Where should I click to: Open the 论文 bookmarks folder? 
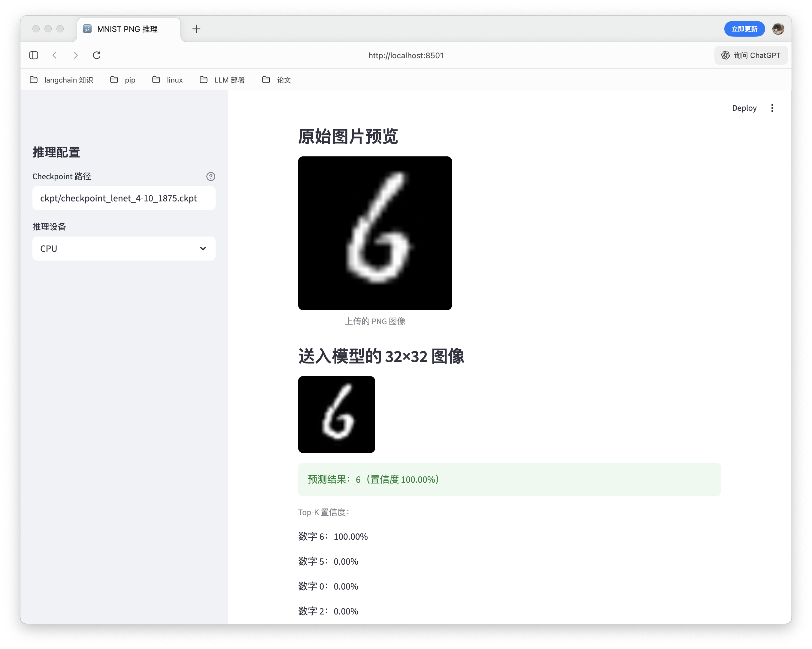tap(277, 80)
